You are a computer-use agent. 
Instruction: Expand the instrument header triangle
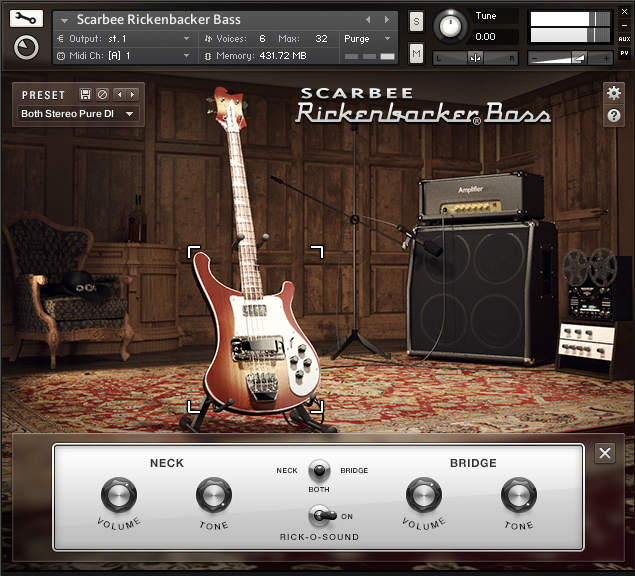click(64, 20)
